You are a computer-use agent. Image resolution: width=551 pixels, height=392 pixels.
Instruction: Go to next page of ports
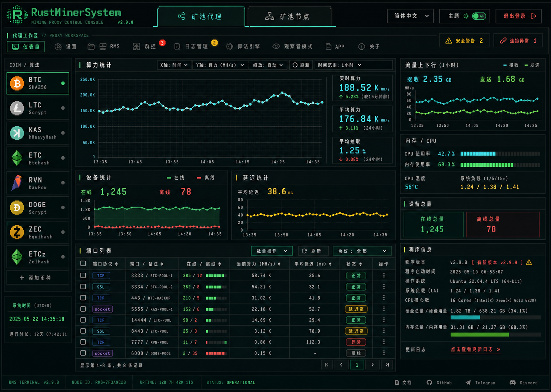372,365
